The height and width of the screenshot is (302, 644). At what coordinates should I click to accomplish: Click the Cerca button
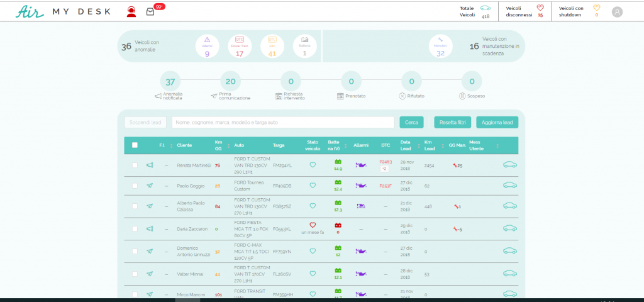pos(411,123)
